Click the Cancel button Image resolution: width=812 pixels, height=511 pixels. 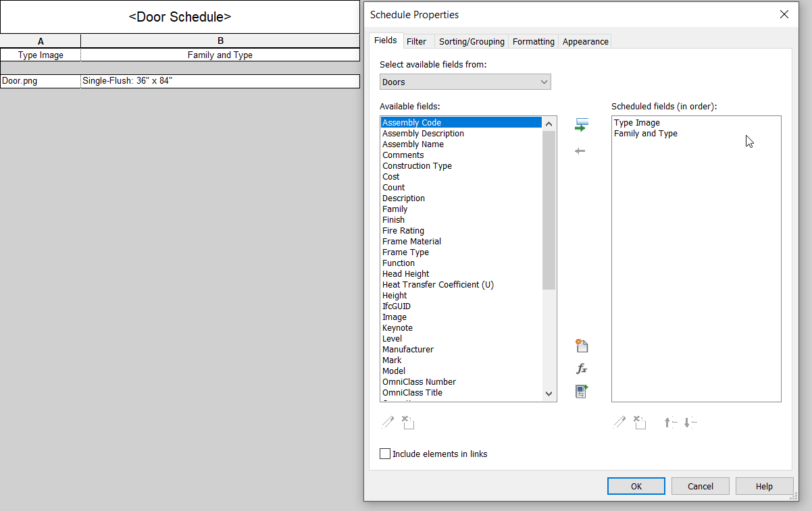pyautogui.click(x=701, y=486)
